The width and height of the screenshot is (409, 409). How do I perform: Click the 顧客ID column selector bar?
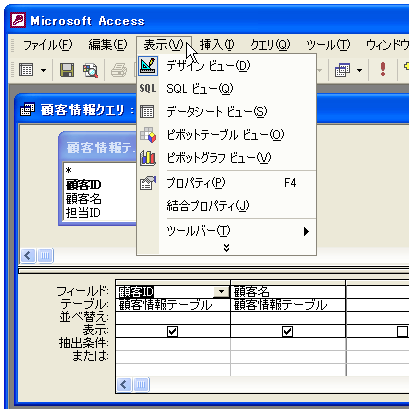pos(173,283)
